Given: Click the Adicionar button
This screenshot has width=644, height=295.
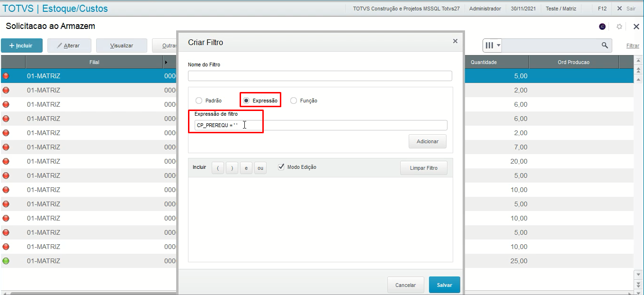Looking at the screenshot, I should tap(428, 141).
